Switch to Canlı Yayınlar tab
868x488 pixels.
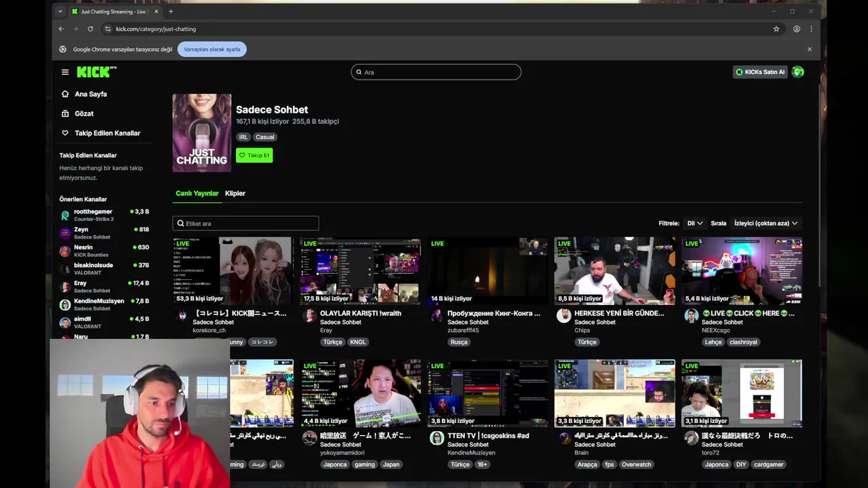197,193
